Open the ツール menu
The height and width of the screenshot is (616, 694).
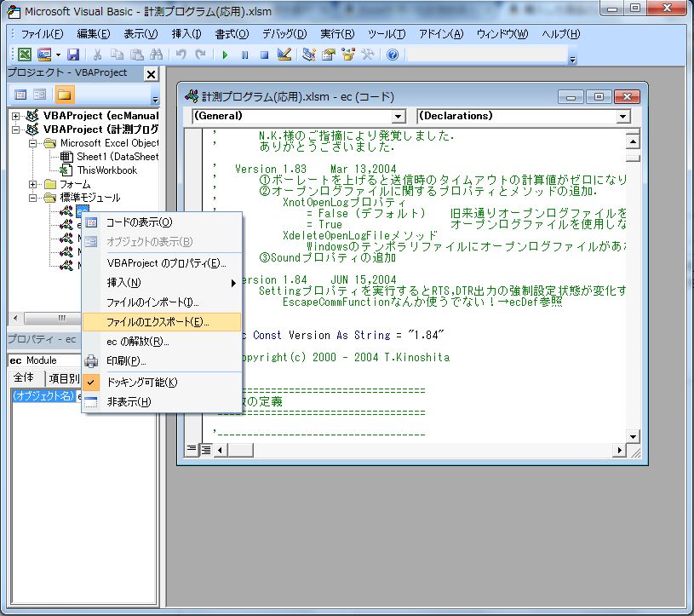[x=387, y=34]
